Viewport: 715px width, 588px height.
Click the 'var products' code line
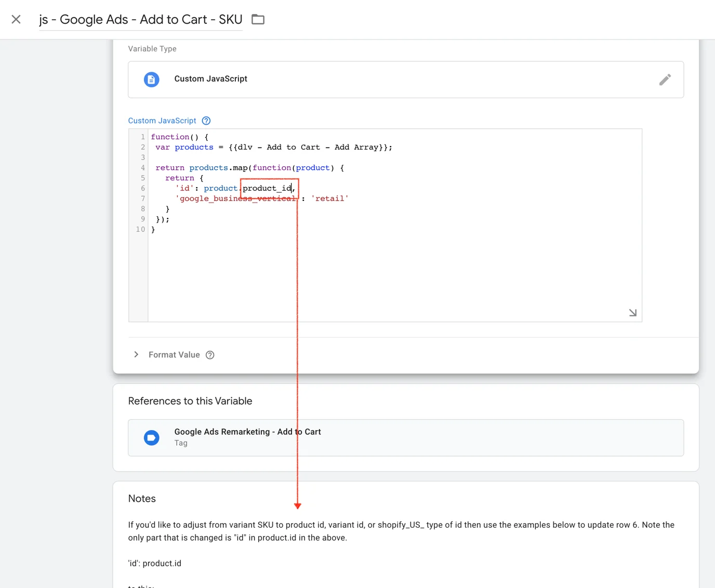274,148
